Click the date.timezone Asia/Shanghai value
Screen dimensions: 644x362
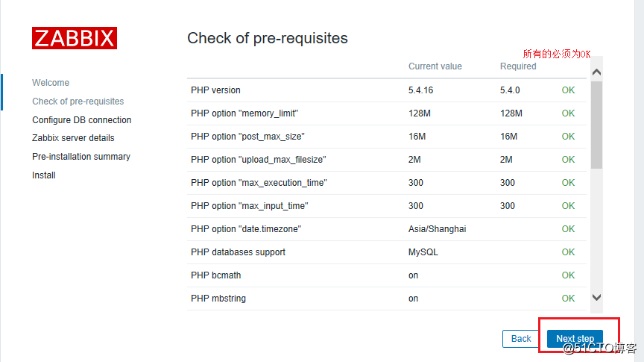[437, 229]
